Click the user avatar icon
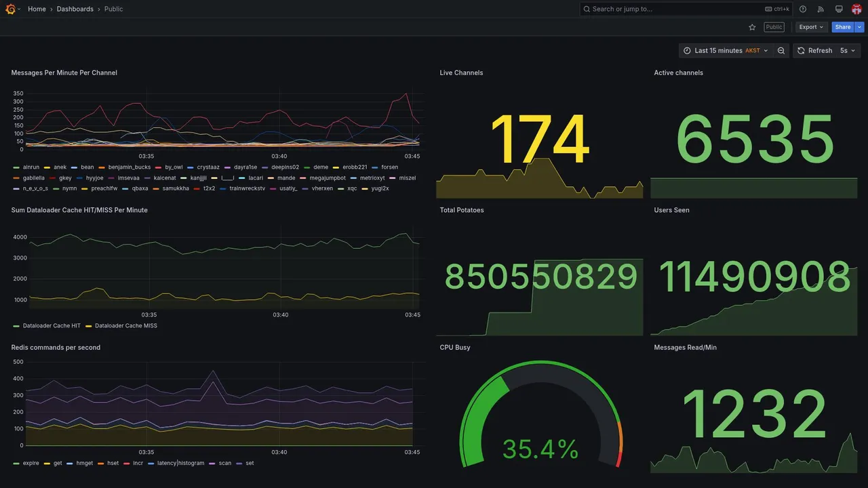The width and height of the screenshot is (868, 488). click(856, 9)
